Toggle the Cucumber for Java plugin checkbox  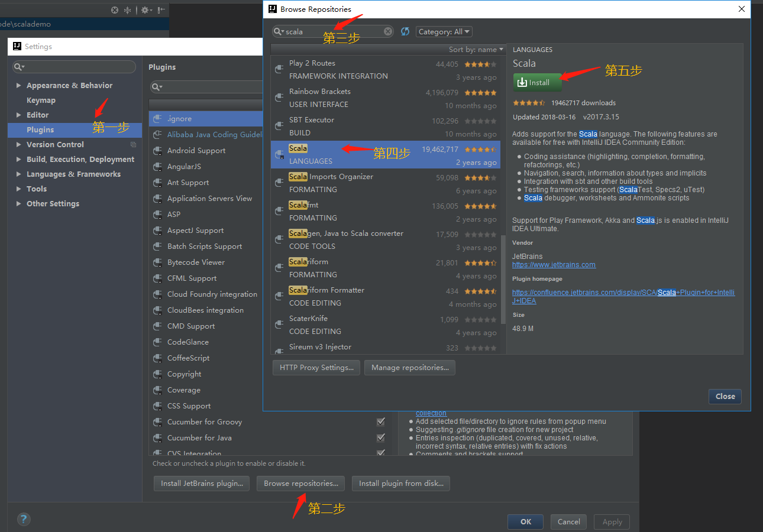(381, 437)
